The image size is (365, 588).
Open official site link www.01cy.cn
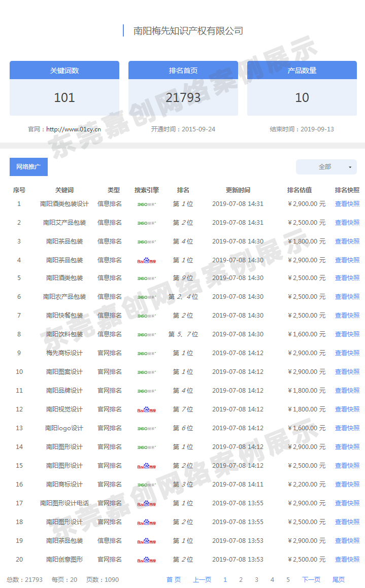tap(73, 129)
